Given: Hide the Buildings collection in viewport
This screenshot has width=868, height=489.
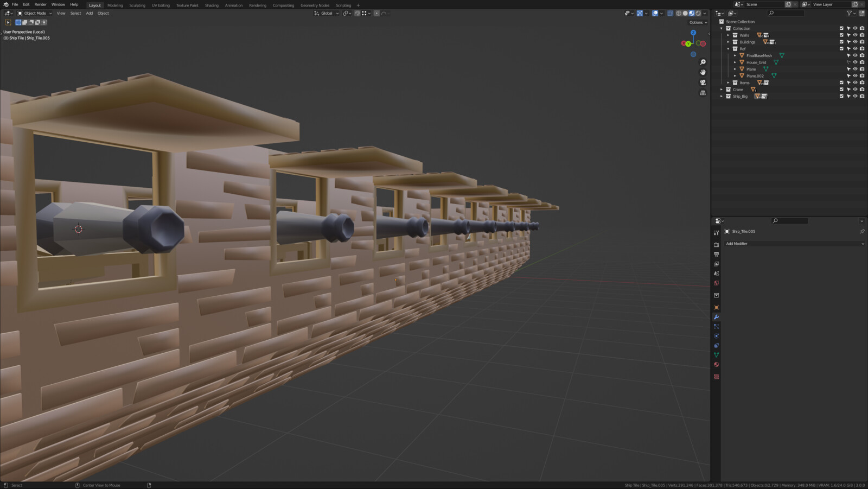Looking at the screenshot, I should [x=855, y=42].
